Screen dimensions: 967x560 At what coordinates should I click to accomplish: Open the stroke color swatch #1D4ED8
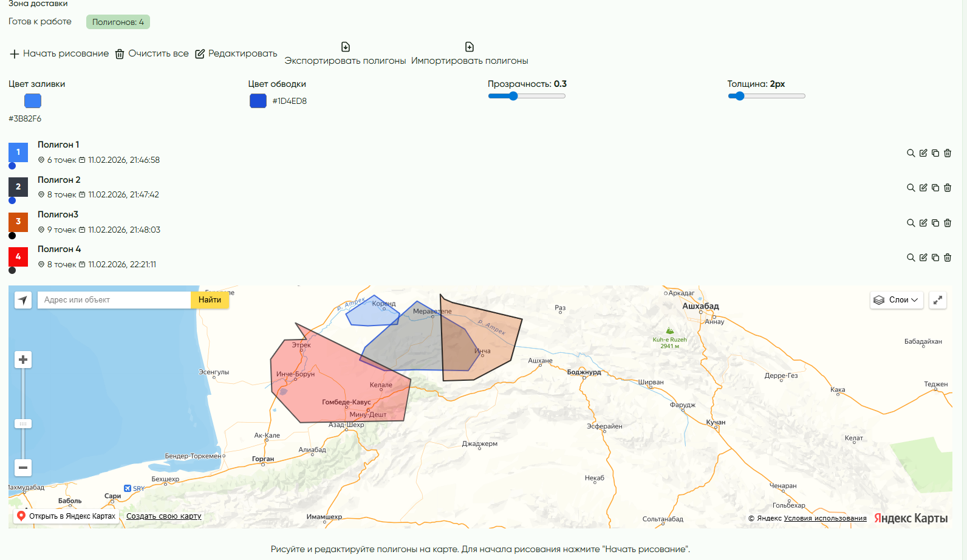tap(258, 101)
